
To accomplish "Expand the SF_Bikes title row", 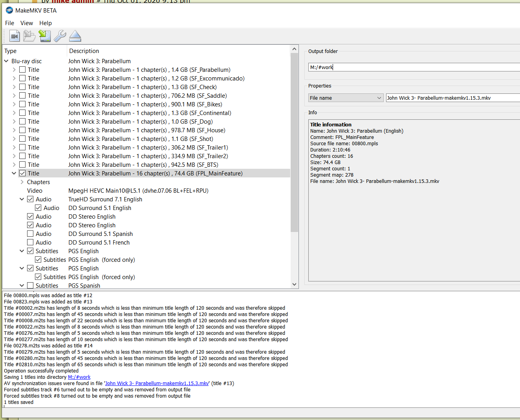I will coord(14,104).
